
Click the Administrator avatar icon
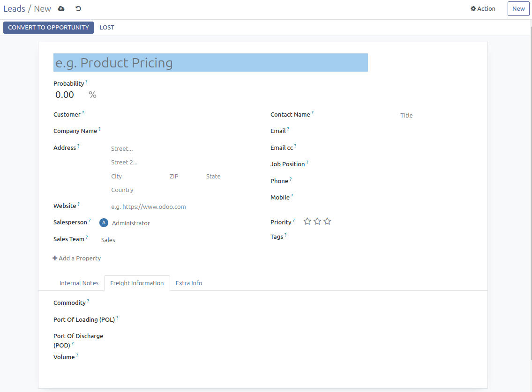click(x=104, y=223)
